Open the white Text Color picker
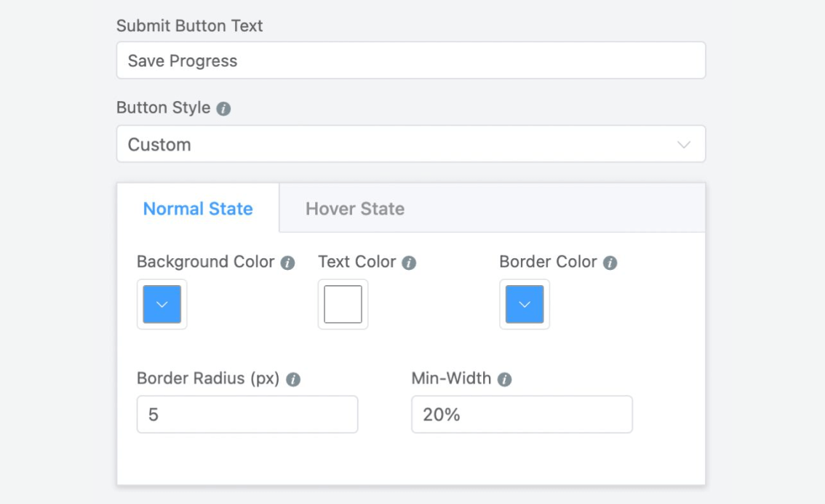The width and height of the screenshot is (825, 504). [x=343, y=304]
